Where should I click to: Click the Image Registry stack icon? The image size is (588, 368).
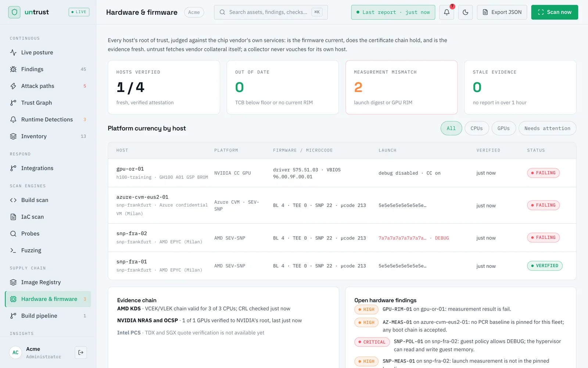point(13,282)
